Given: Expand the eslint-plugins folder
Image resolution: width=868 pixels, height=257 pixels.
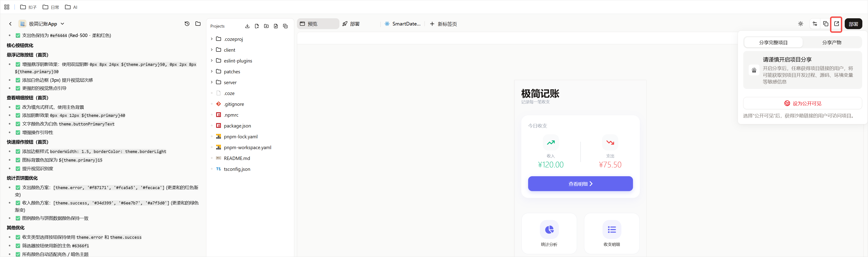Looking at the screenshot, I should [x=211, y=60].
